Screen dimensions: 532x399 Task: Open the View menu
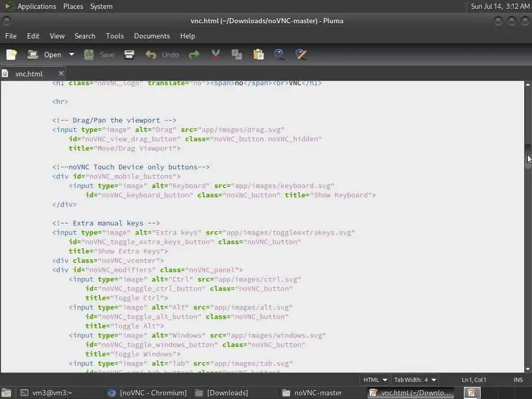57,36
